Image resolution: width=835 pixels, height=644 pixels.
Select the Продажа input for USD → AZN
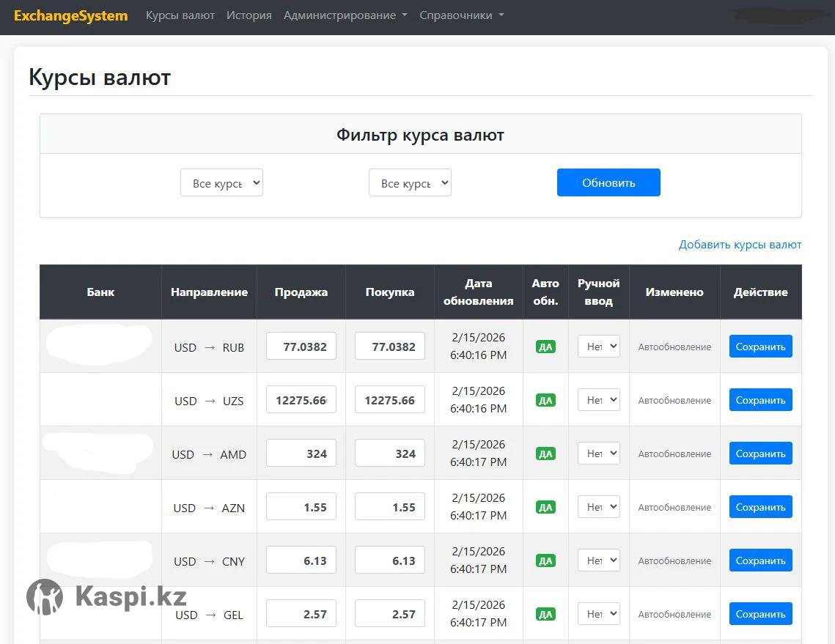click(301, 507)
